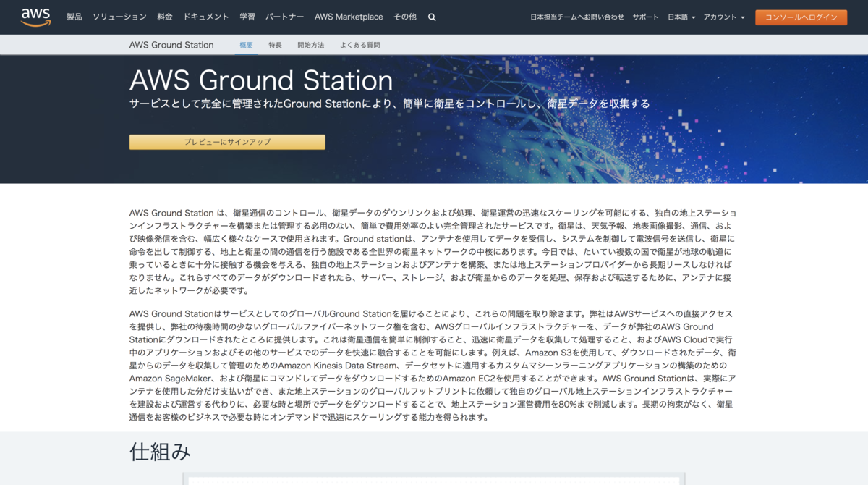Click the 仕組み heading
868x485 pixels.
(x=160, y=452)
